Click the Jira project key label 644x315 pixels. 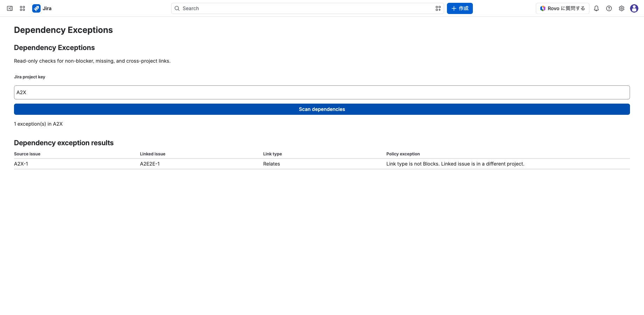(29, 77)
